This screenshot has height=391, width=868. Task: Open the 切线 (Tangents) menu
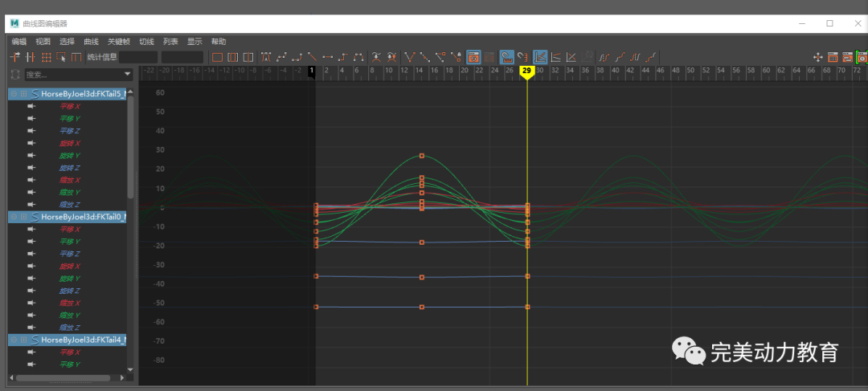146,41
